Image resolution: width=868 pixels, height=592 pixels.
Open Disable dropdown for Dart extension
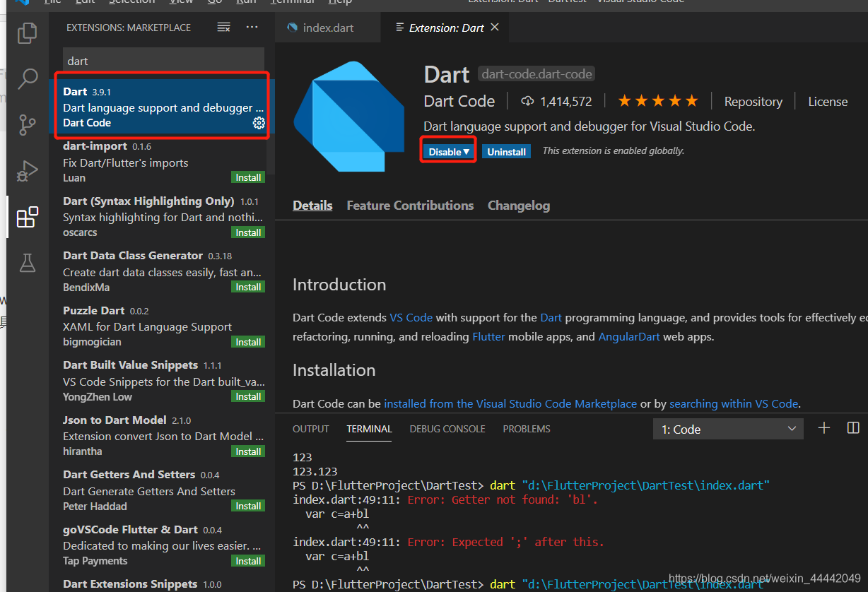point(449,152)
